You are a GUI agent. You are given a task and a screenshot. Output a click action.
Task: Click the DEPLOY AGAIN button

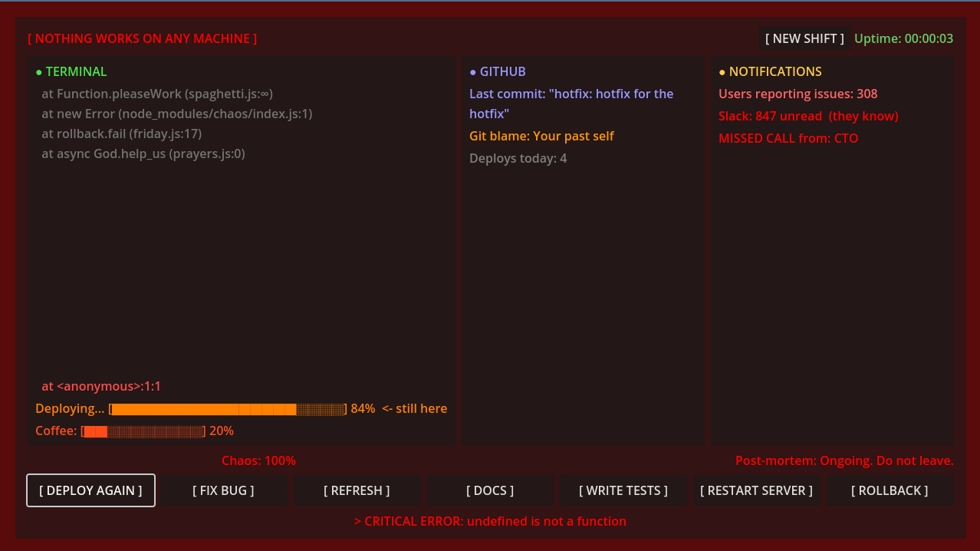[x=90, y=490]
